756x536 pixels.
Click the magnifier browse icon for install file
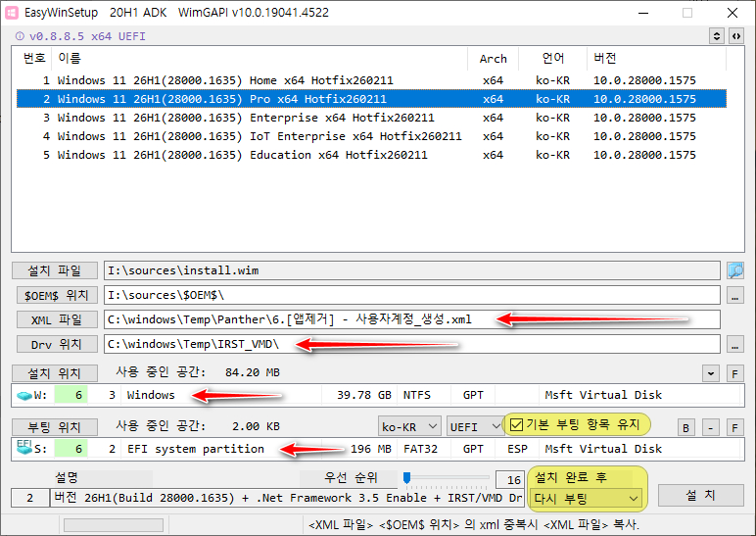tap(735, 270)
